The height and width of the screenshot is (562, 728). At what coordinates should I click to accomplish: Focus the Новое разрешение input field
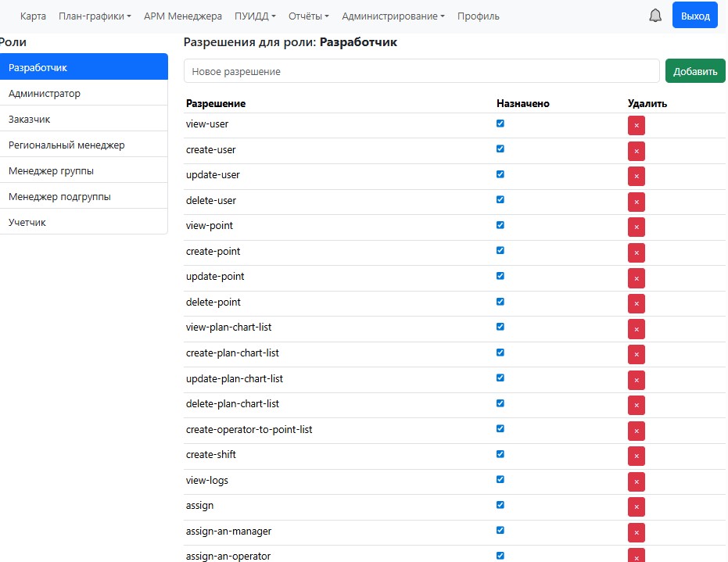(x=421, y=71)
